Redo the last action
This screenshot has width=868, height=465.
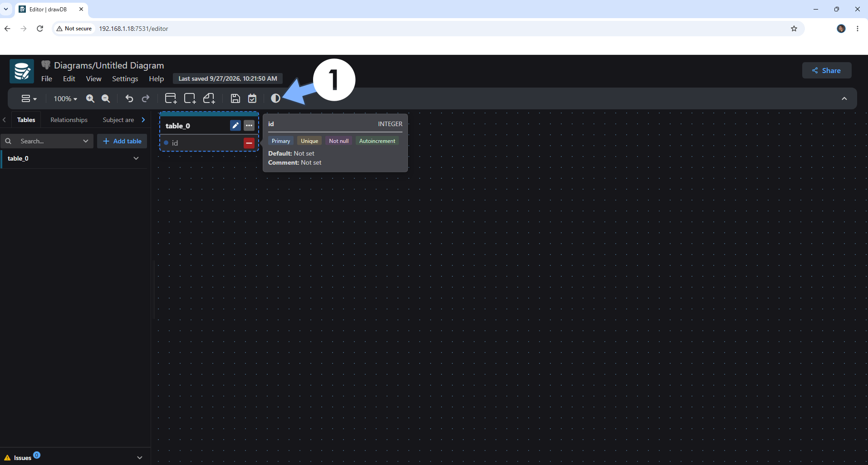tap(146, 98)
